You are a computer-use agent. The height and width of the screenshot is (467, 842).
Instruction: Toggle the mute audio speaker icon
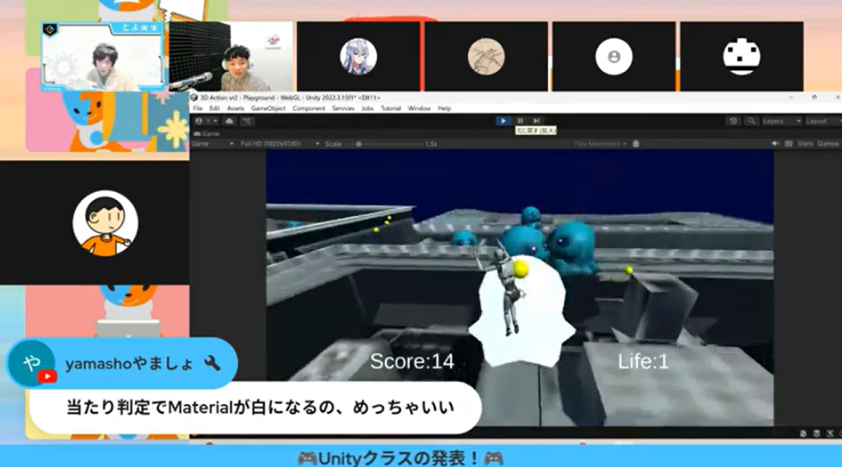(x=775, y=144)
